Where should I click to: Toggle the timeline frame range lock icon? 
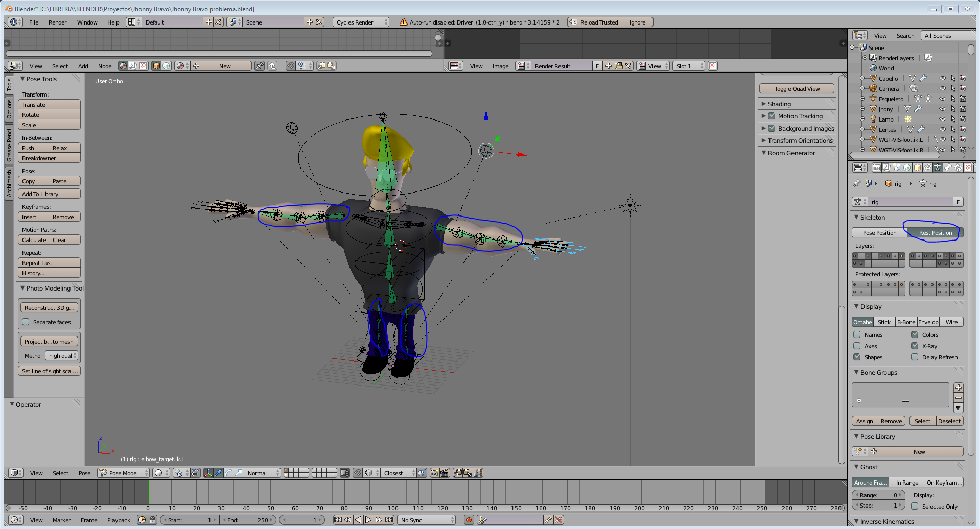(152, 520)
